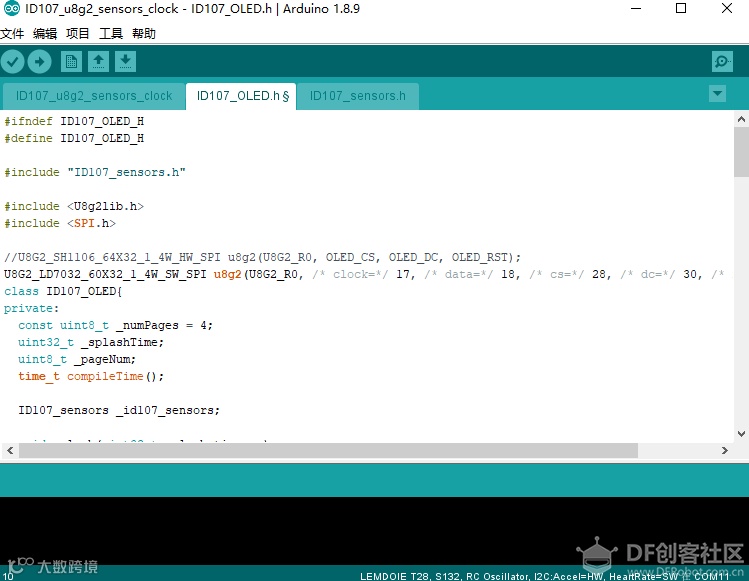Click the vertical scrollbar thumb
749x581 pixels.
(741, 151)
